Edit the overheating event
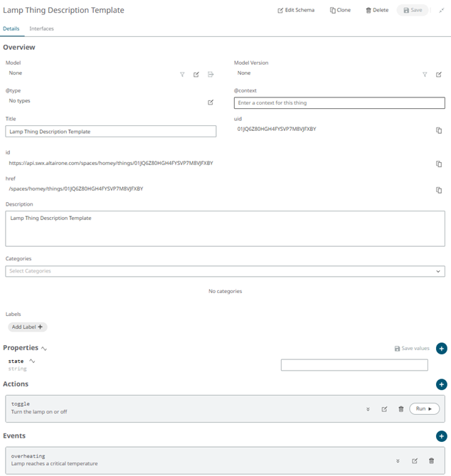The width and height of the screenshot is (451, 476). [x=415, y=461]
